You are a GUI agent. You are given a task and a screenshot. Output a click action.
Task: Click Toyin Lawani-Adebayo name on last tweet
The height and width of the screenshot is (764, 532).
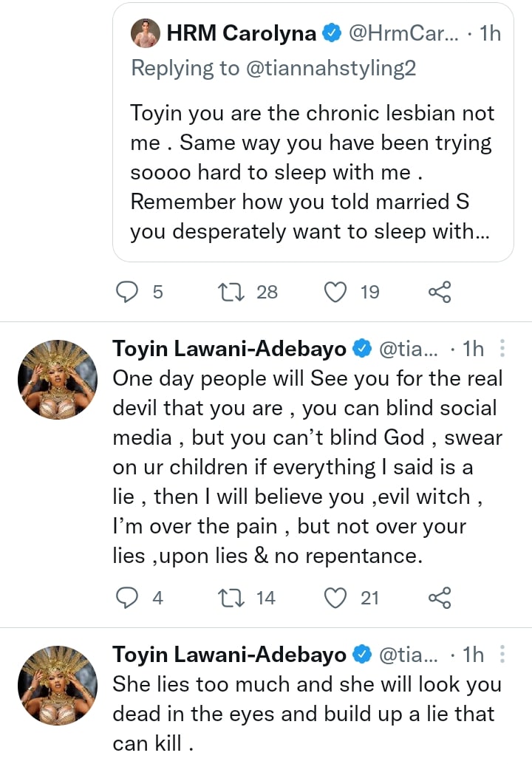[x=229, y=655]
